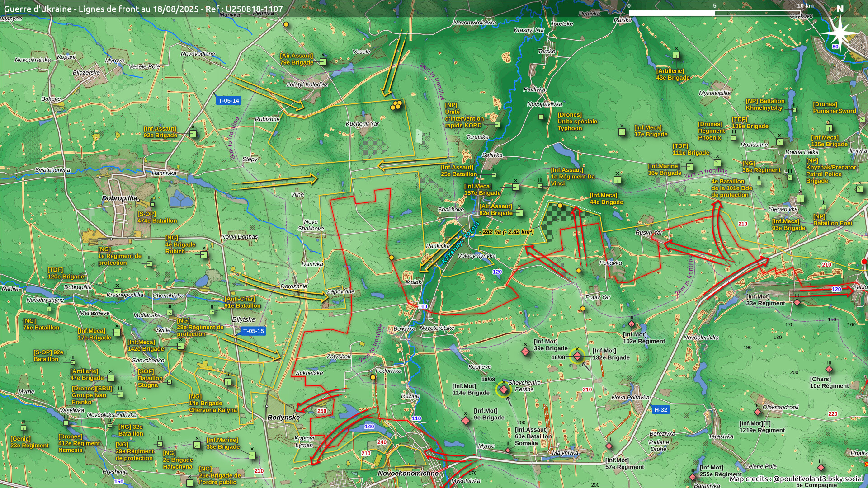This screenshot has height=488, width=868.
Task: Click the highlighted 114e Brigade red diamond
Action: [503, 389]
